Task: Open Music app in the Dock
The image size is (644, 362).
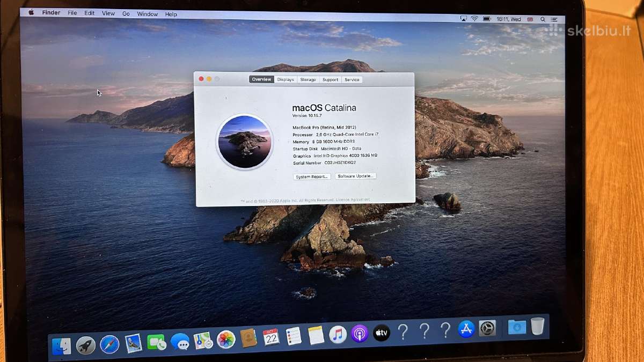Action: 338,335
